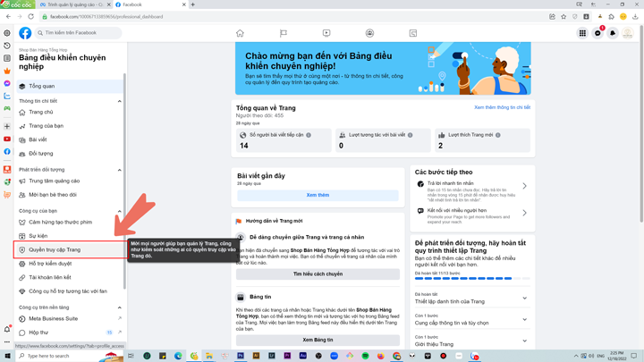Open Bài viết in the sidebar

[70, 140]
